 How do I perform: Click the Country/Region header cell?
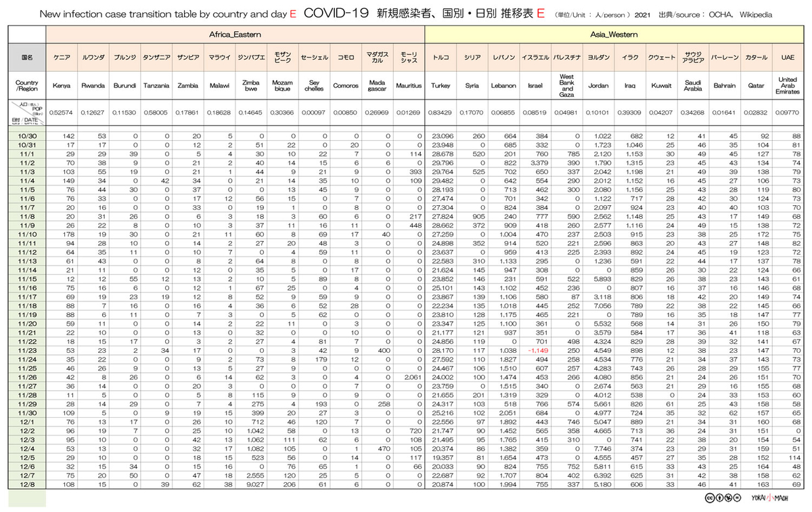28,86
